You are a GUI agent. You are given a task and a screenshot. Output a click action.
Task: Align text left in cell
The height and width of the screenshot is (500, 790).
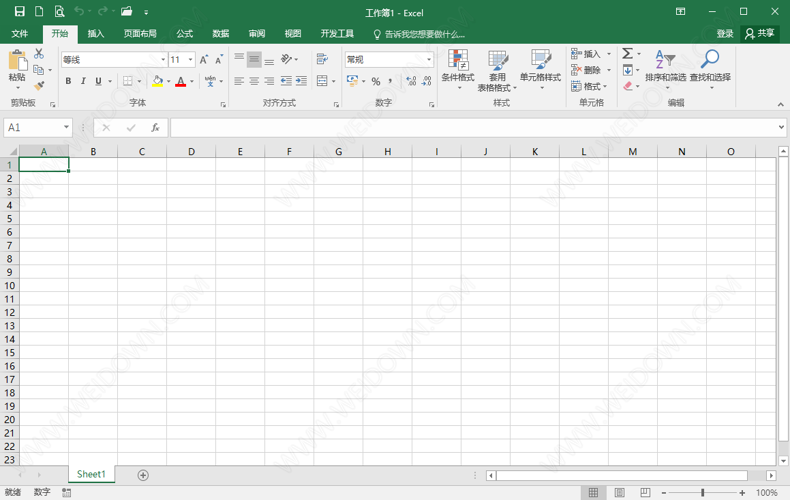[239, 81]
